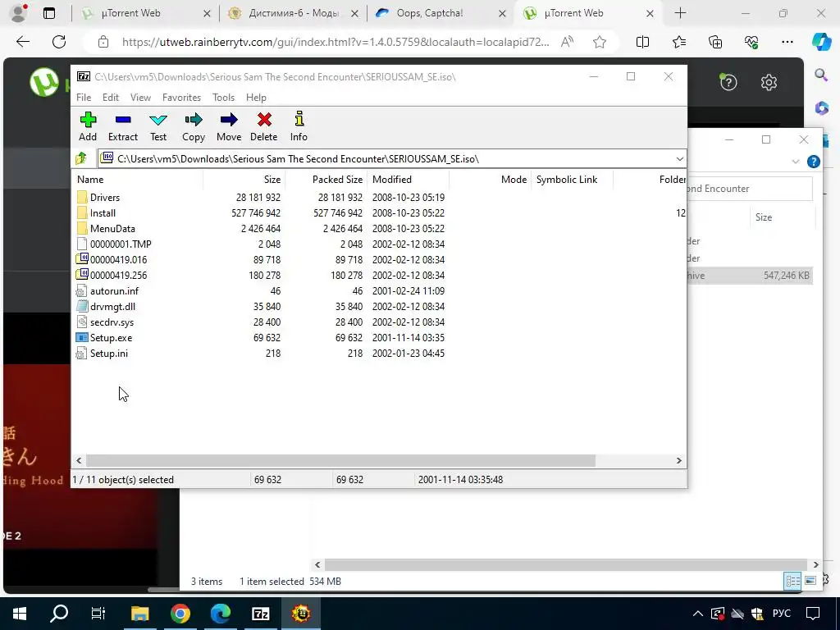Sort by the Name column header
This screenshot has height=630, width=840.
tap(138, 180)
